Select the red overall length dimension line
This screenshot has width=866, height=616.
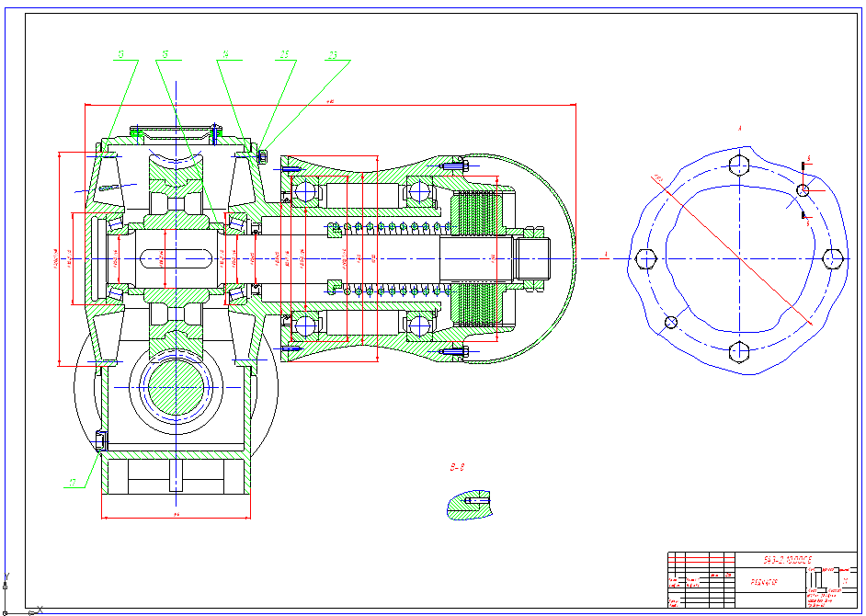tap(330, 104)
